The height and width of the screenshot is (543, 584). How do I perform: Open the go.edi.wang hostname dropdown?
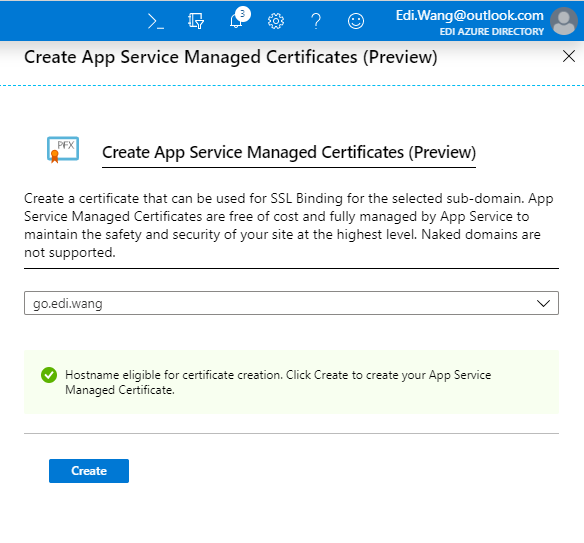(291, 303)
